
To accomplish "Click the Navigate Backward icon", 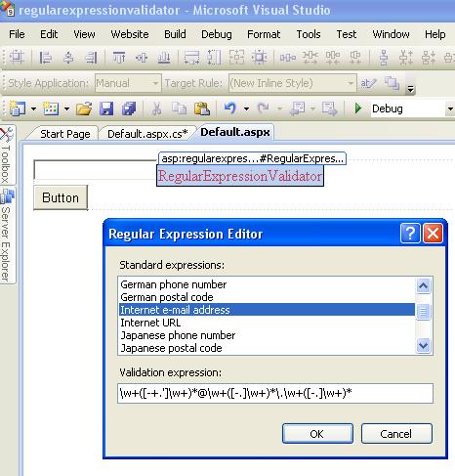I will point(298,108).
